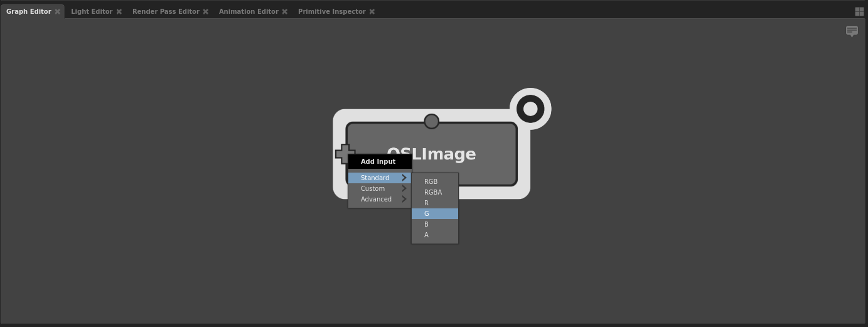The image size is (868, 327).
Task: Switch to the Primitive Inspector tab
Action: (x=331, y=11)
